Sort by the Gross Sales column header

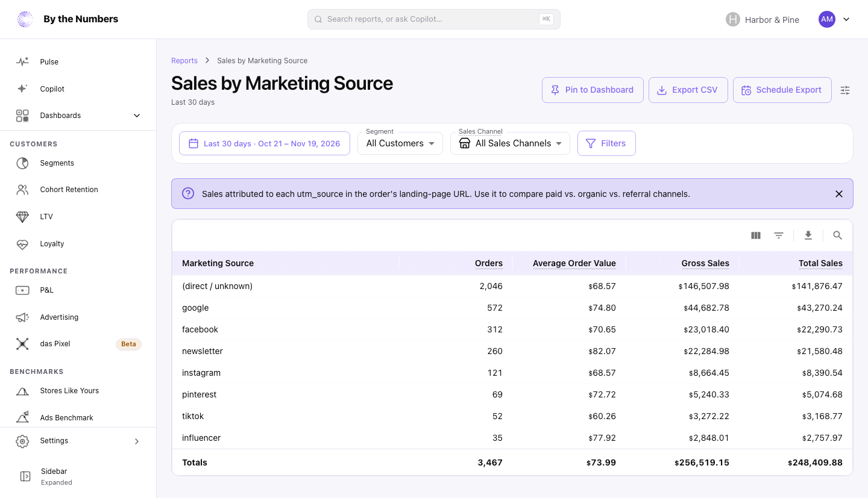(705, 263)
